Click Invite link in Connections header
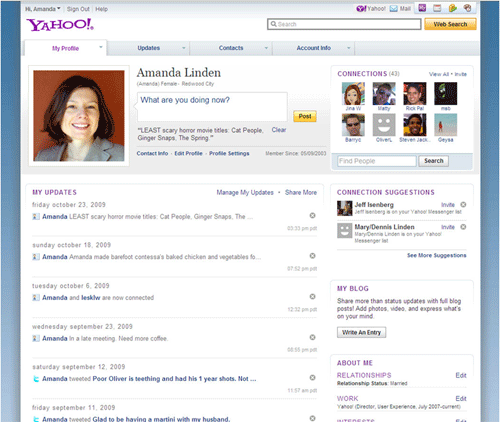Viewport: 500px width, 422px height. (461, 74)
